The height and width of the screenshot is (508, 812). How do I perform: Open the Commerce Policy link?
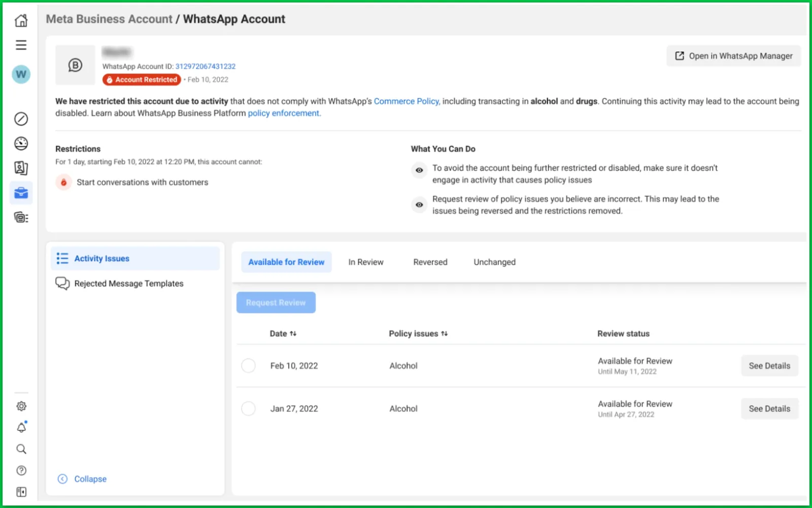[406, 101]
